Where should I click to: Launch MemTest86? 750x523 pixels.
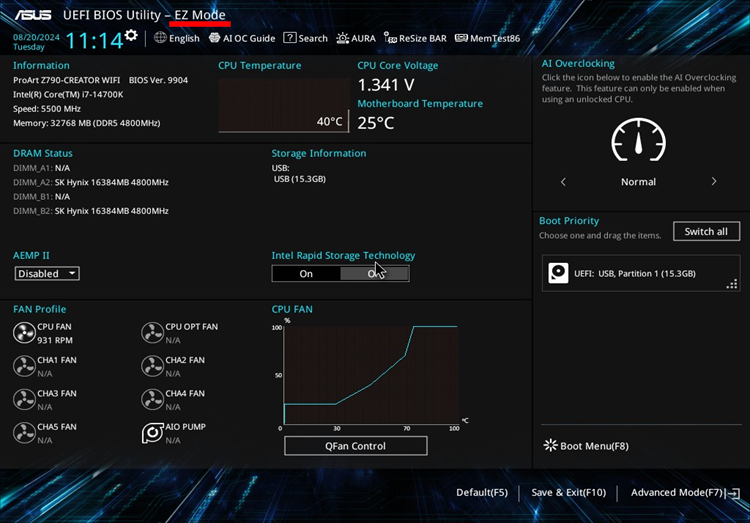point(487,38)
